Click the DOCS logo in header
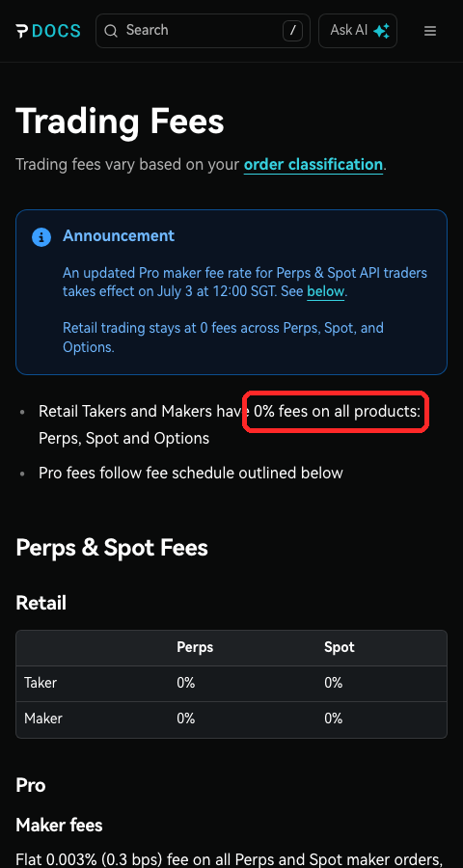The height and width of the screenshot is (868, 463). (48, 31)
